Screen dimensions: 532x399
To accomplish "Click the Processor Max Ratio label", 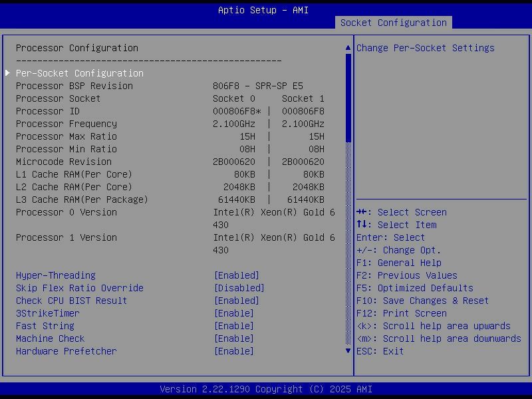I will (66, 136).
